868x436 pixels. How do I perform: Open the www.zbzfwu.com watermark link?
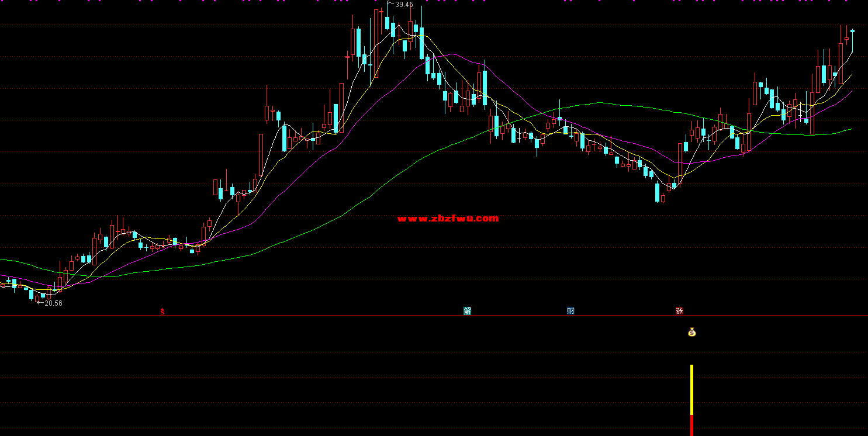coord(448,219)
